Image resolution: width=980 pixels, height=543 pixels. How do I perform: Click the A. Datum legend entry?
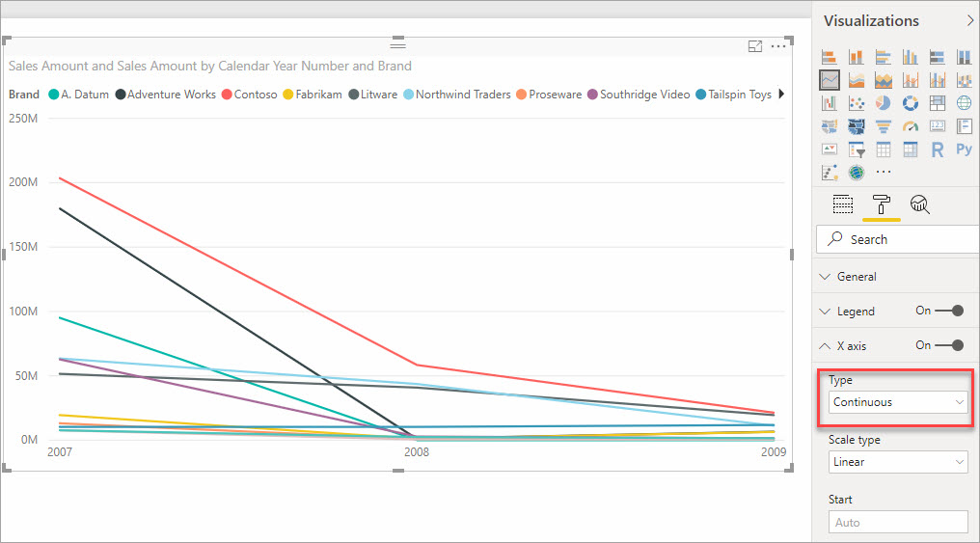pyautogui.click(x=79, y=95)
